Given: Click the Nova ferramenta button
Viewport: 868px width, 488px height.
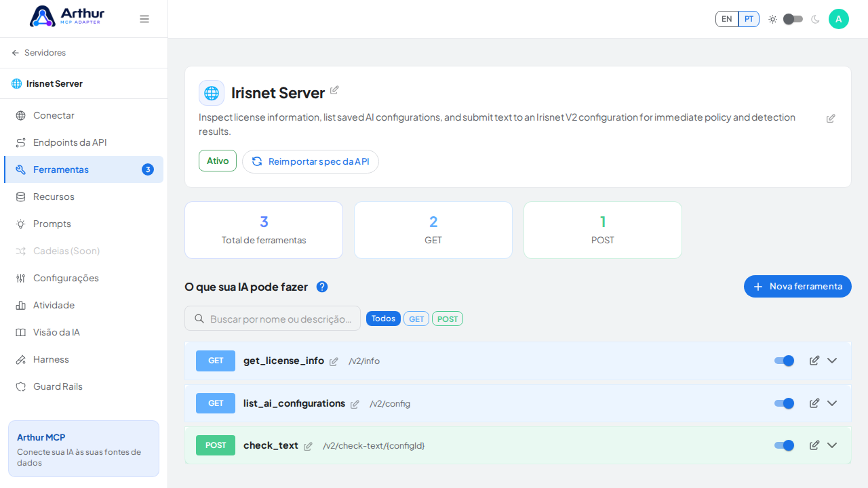Looking at the screenshot, I should coord(797,286).
